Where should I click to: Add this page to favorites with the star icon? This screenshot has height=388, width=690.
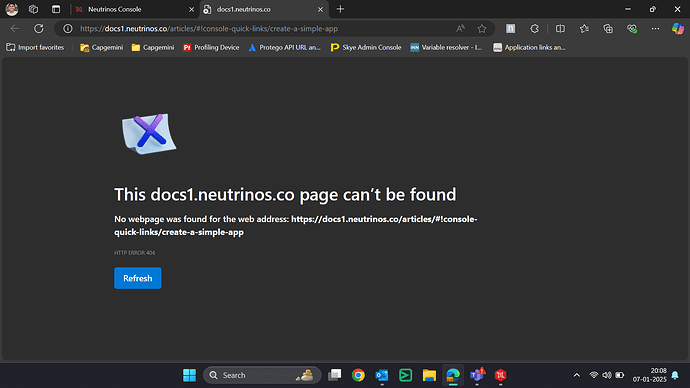click(482, 29)
